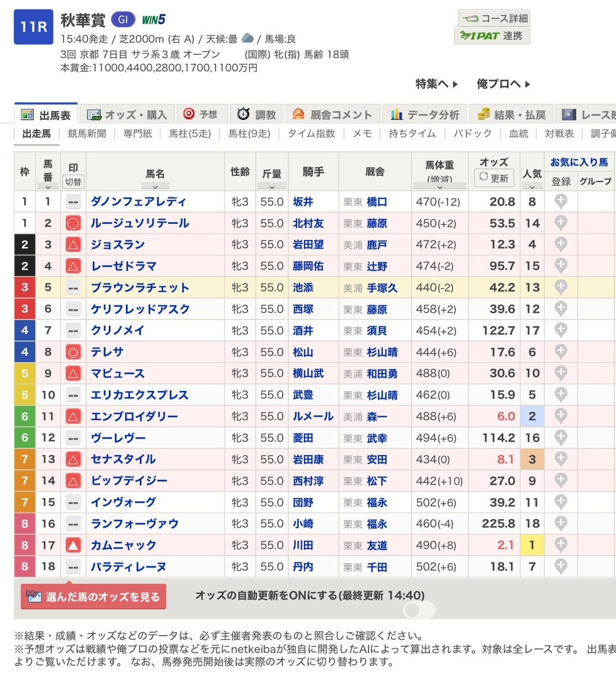This screenshot has height=675, width=616.
Task: Click IPAT連携 button
Action: pyautogui.click(x=492, y=35)
